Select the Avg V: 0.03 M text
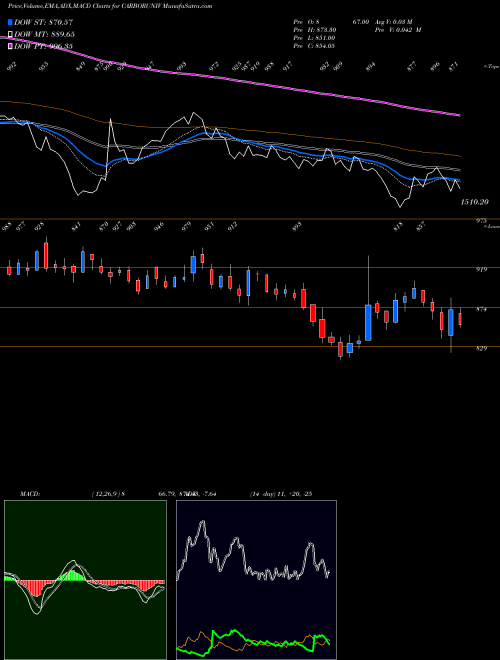The width and height of the screenshot is (500, 660). (x=395, y=22)
